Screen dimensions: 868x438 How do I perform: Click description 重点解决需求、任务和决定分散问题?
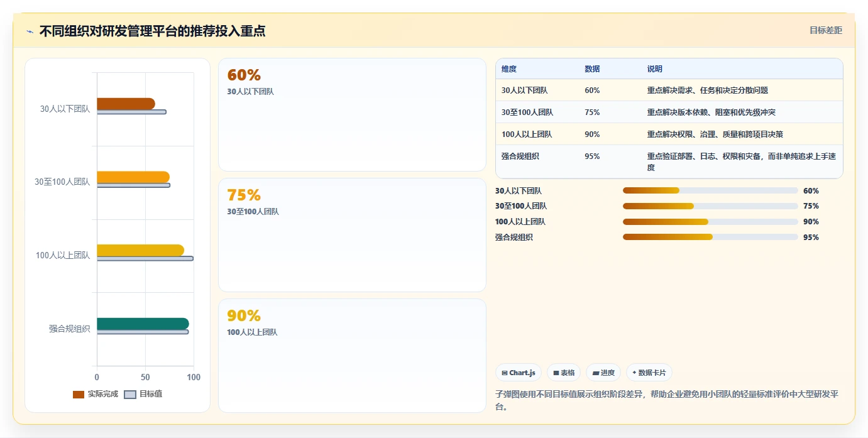(x=708, y=90)
